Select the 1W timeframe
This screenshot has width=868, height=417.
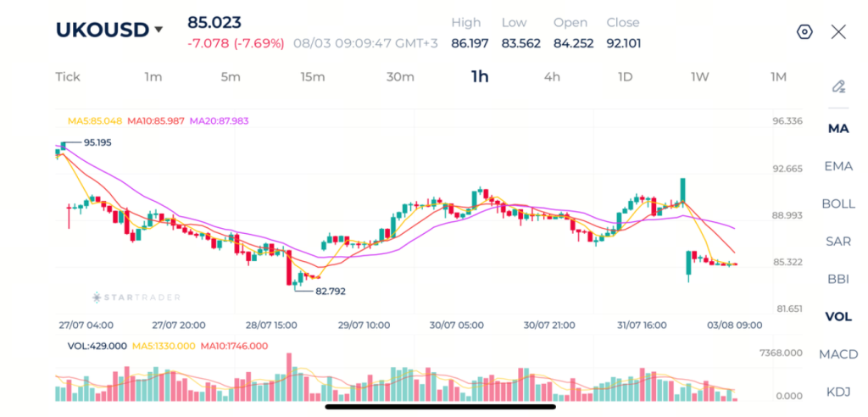click(699, 77)
